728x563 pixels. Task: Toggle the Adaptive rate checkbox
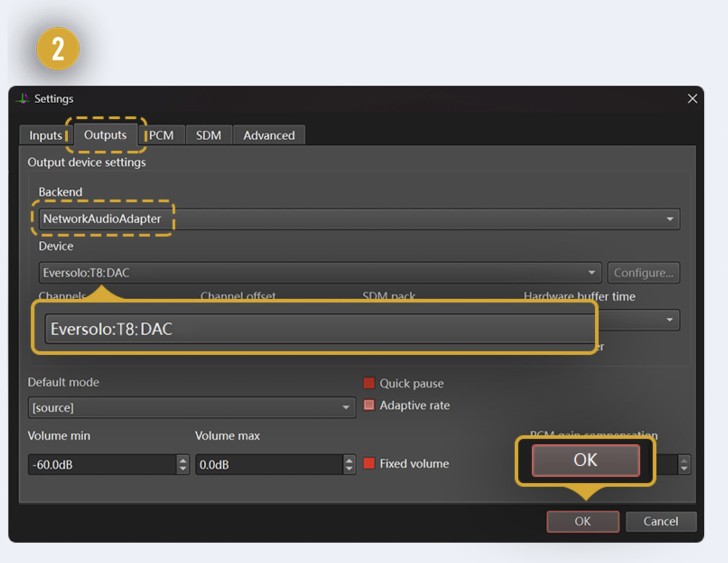pos(369,405)
